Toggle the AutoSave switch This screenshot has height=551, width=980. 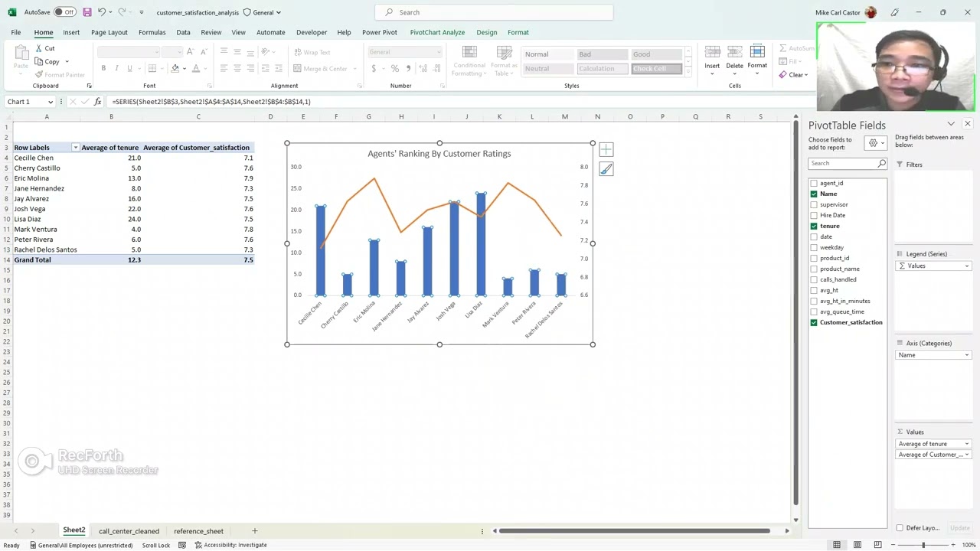(x=65, y=12)
